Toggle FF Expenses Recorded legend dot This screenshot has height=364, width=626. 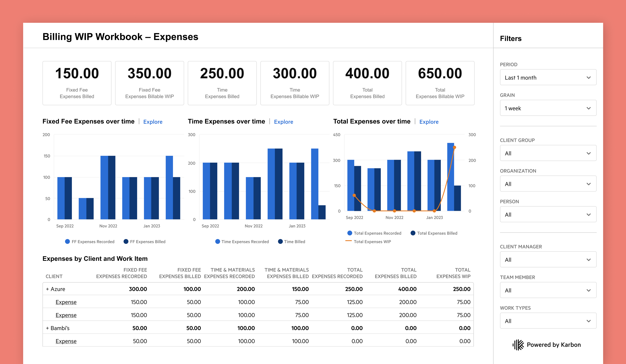click(x=67, y=241)
